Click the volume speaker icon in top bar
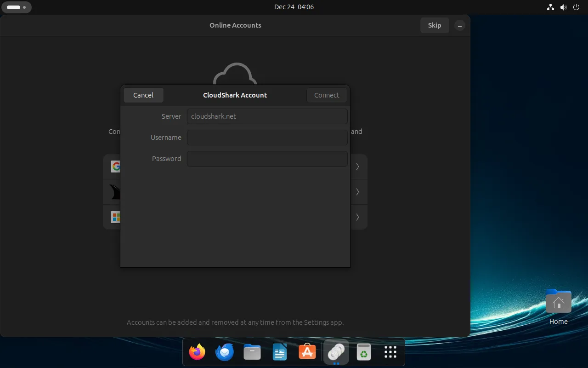 coord(564,7)
